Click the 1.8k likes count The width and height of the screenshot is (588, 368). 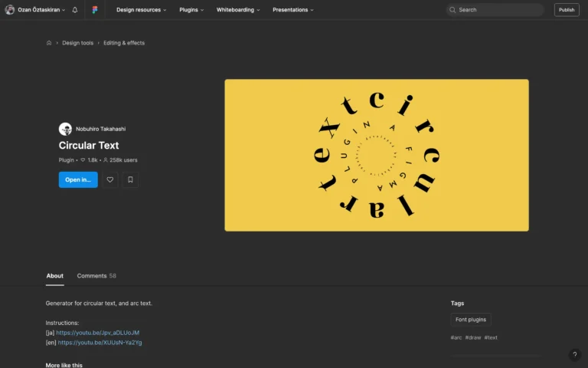pyautogui.click(x=92, y=160)
